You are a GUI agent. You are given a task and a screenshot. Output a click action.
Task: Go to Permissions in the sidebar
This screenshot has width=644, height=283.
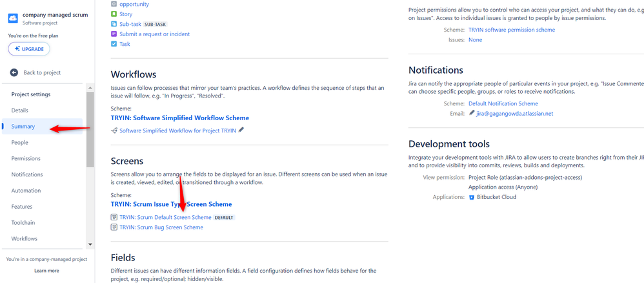(x=26, y=158)
